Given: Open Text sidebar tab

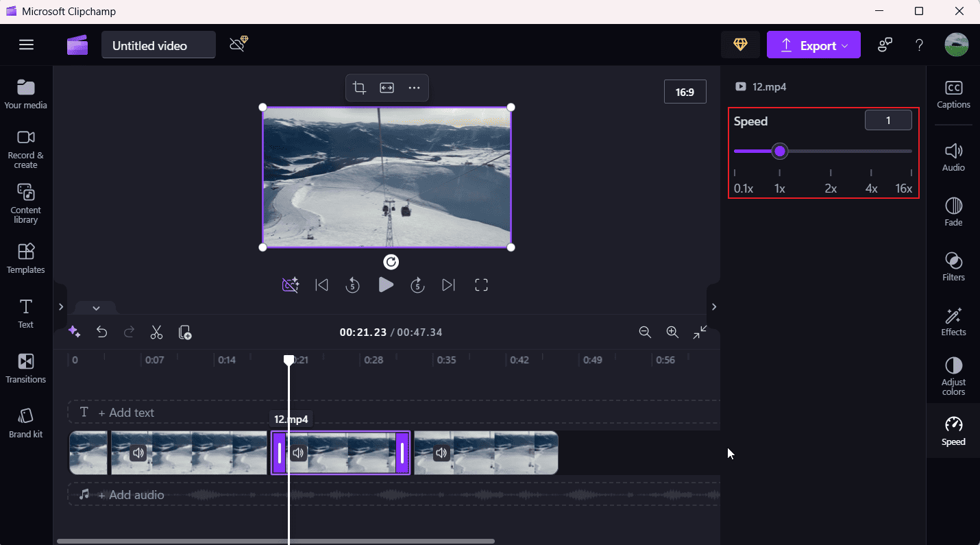Looking at the screenshot, I should pyautogui.click(x=26, y=313).
